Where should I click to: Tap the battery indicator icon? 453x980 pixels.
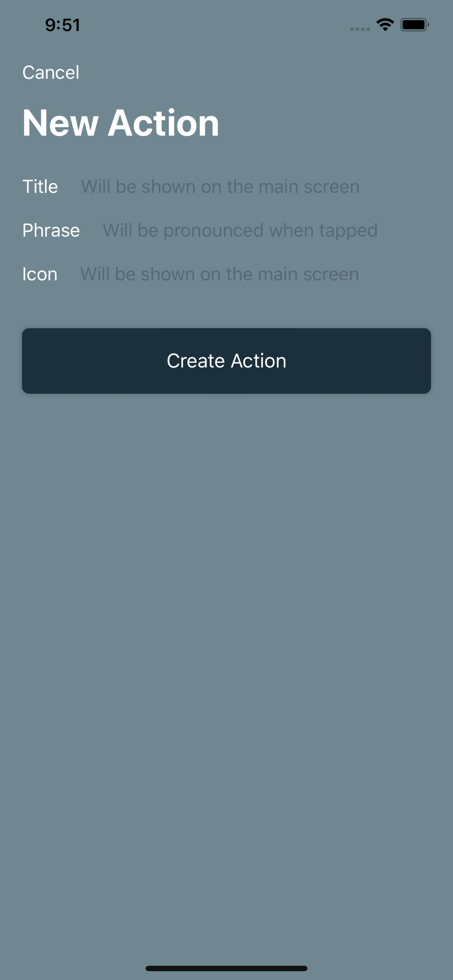415,24
